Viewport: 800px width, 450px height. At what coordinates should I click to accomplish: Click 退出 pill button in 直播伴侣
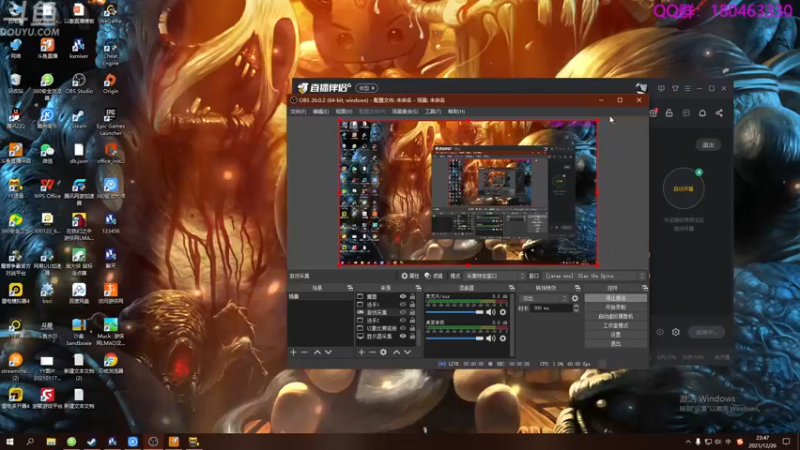(x=708, y=145)
